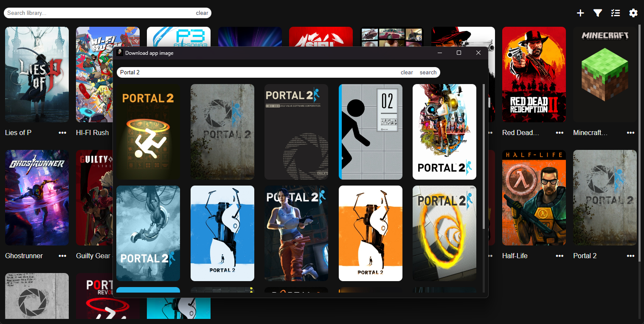Select the orange portal ring cover art

[444, 233]
